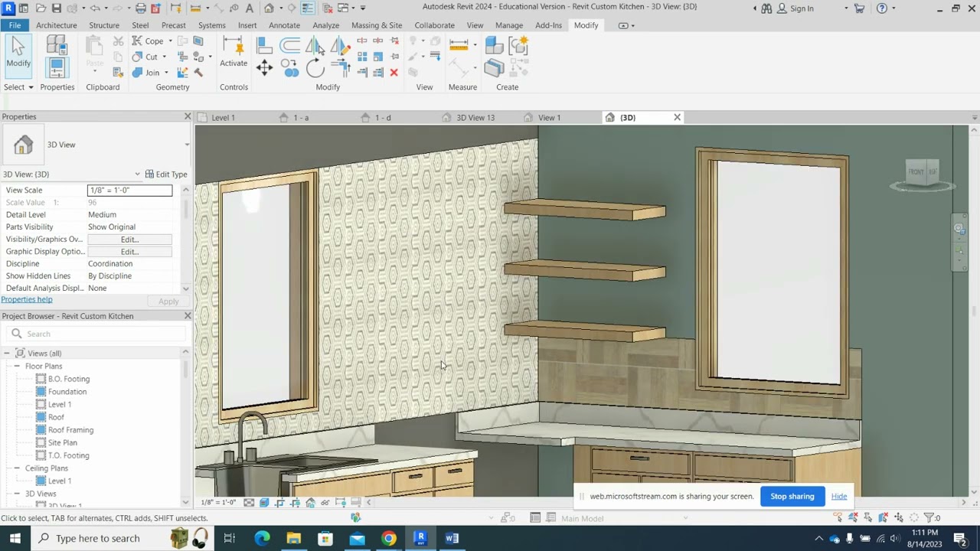Select the Copy tool in Modify panel
Viewport: 980px width, 551px height.
tap(290, 68)
